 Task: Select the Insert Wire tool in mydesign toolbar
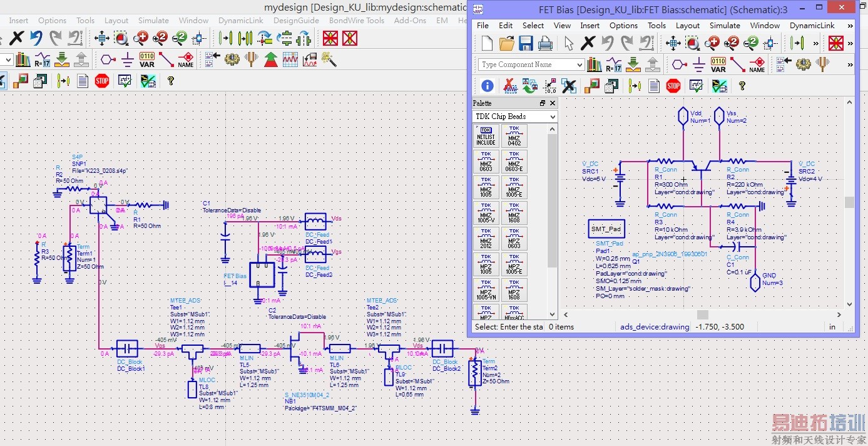coord(166,60)
